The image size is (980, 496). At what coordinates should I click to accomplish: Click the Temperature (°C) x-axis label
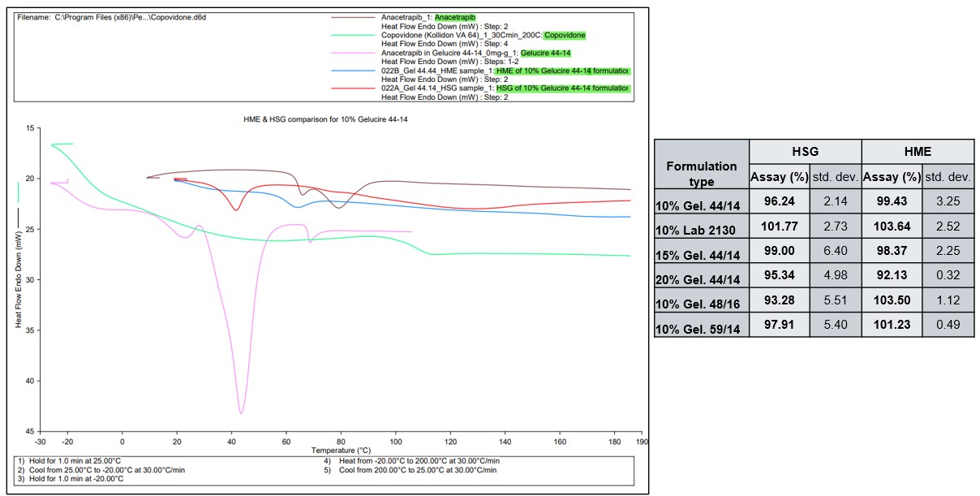[340, 451]
